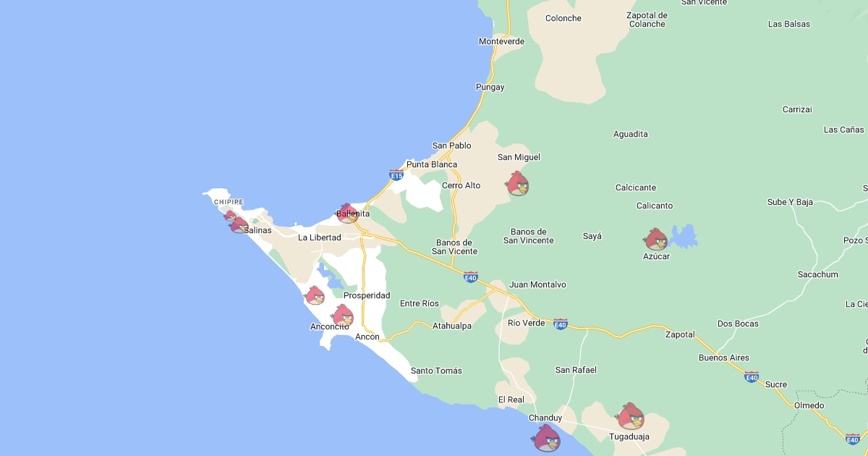Image resolution: width=868 pixels, height=456 pixels.
Task: Click the bird marker left of Prosperidad
Action: pos(315,295)
